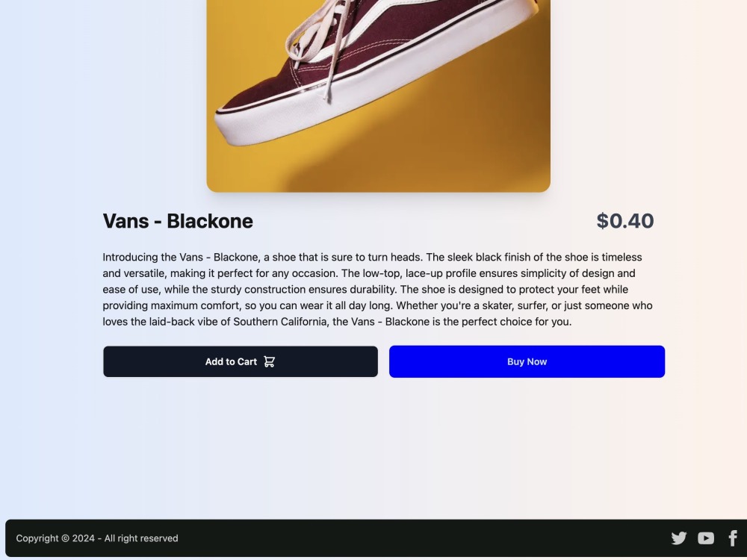Click the "All right reserved" footer text

tap(141, 538)
